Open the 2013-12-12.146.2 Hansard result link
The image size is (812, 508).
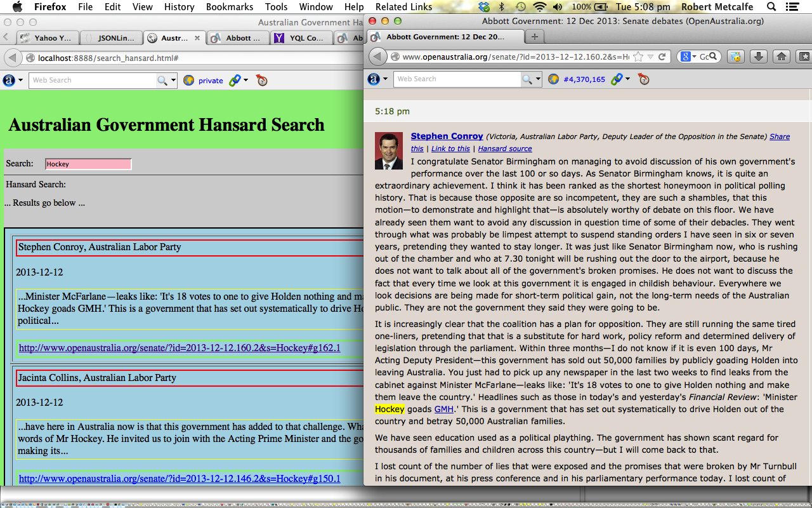180,478
